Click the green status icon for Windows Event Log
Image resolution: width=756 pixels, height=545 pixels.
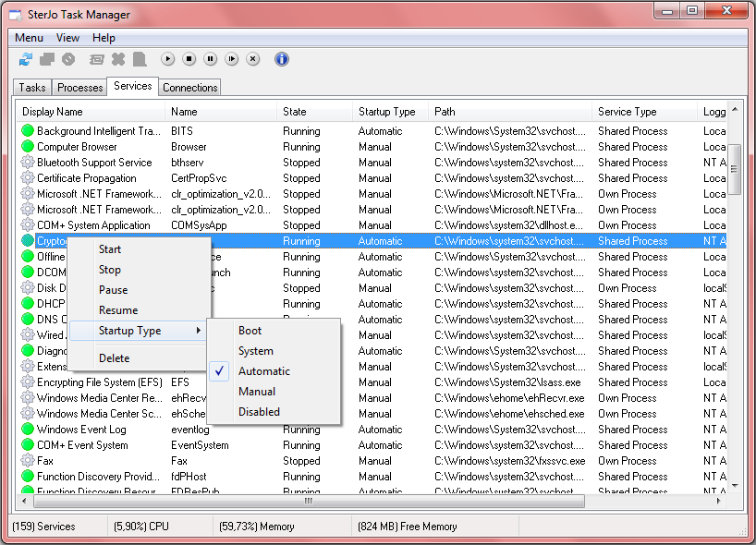coord(28,430)
